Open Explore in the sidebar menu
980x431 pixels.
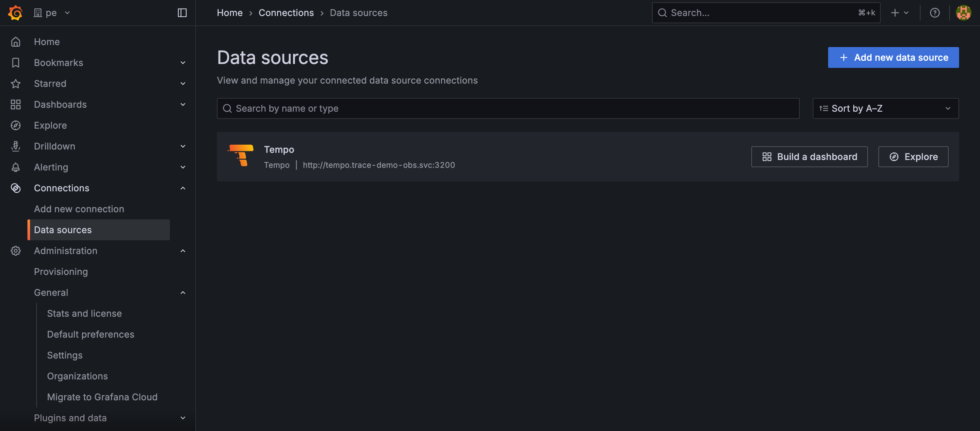point(50,125)
